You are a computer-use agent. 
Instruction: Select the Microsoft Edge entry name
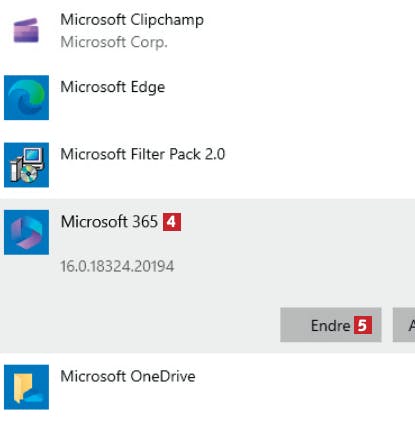point(113,87)
